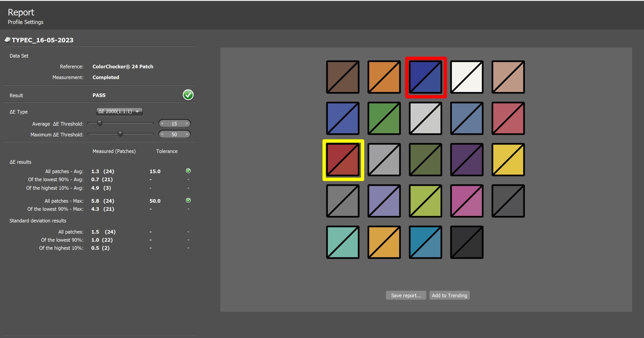Select the white color patch
This screenshot has height=338, width=644.
tap(467, 77)
